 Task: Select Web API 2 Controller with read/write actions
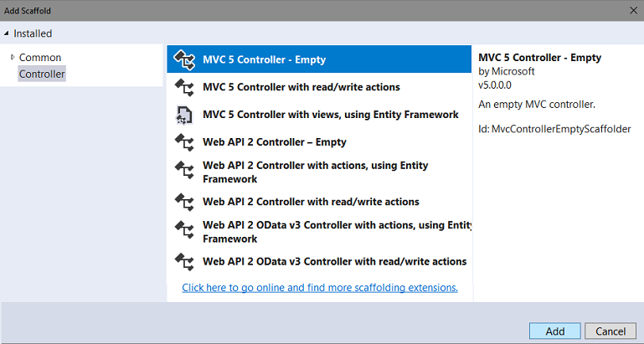coord(319,202)
